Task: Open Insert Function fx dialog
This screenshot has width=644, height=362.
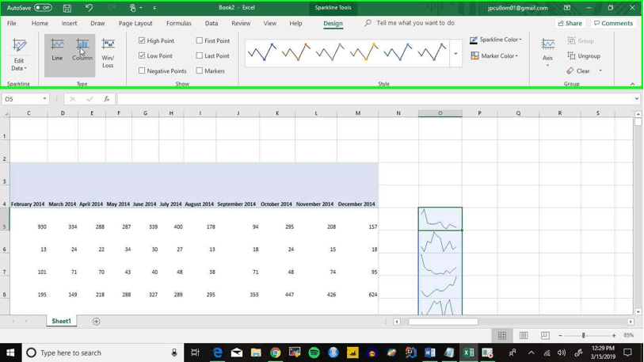Action: (106, 99)
